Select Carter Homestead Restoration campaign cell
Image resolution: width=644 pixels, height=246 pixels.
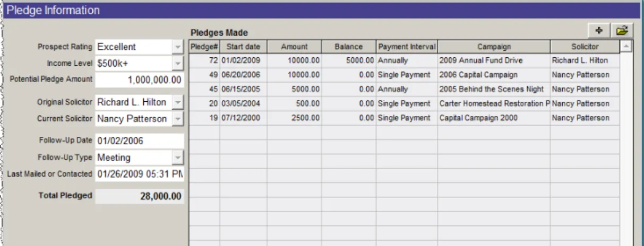click(494, 103)
